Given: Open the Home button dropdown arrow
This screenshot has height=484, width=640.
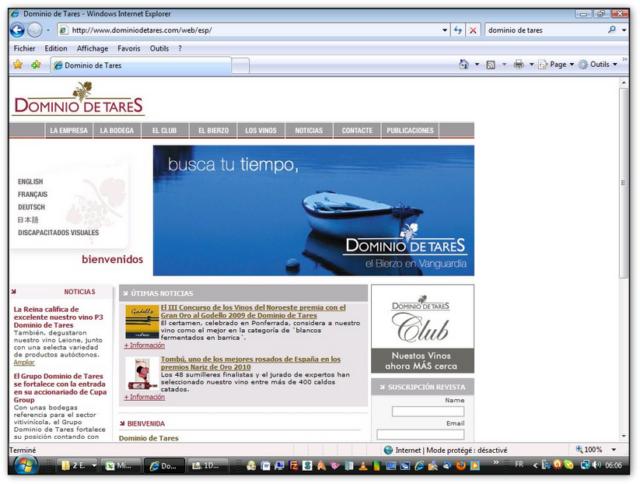Looking at the screenshot, I should (x=477, y=64).
